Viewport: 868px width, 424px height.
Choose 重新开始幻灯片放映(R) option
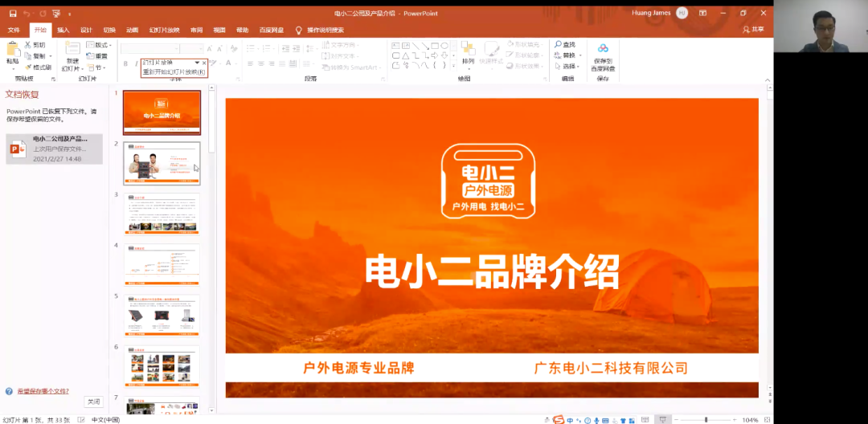174,71
